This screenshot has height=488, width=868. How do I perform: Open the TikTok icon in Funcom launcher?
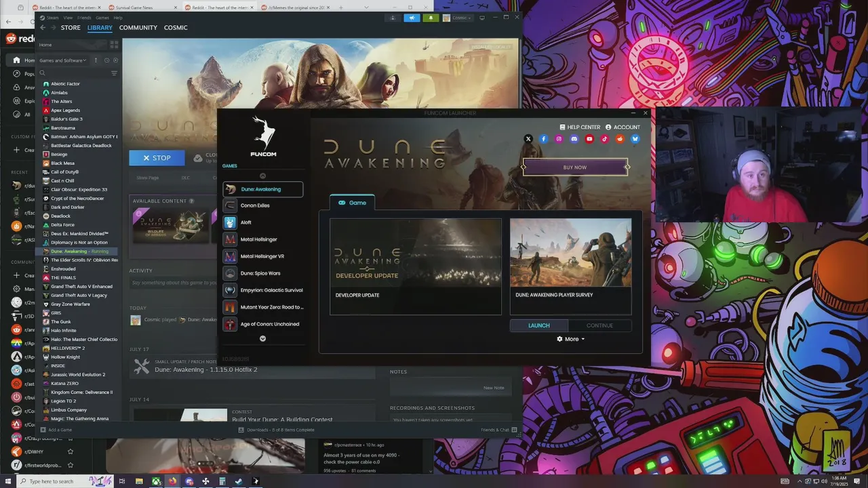click(605, 139)
